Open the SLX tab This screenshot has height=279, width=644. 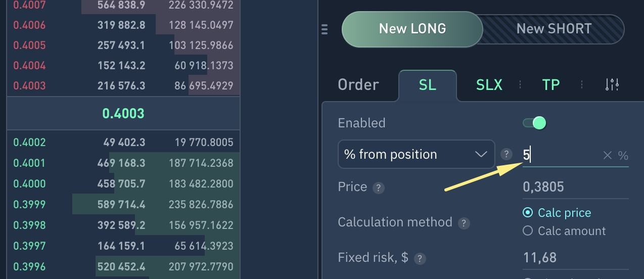click(489, 85)
